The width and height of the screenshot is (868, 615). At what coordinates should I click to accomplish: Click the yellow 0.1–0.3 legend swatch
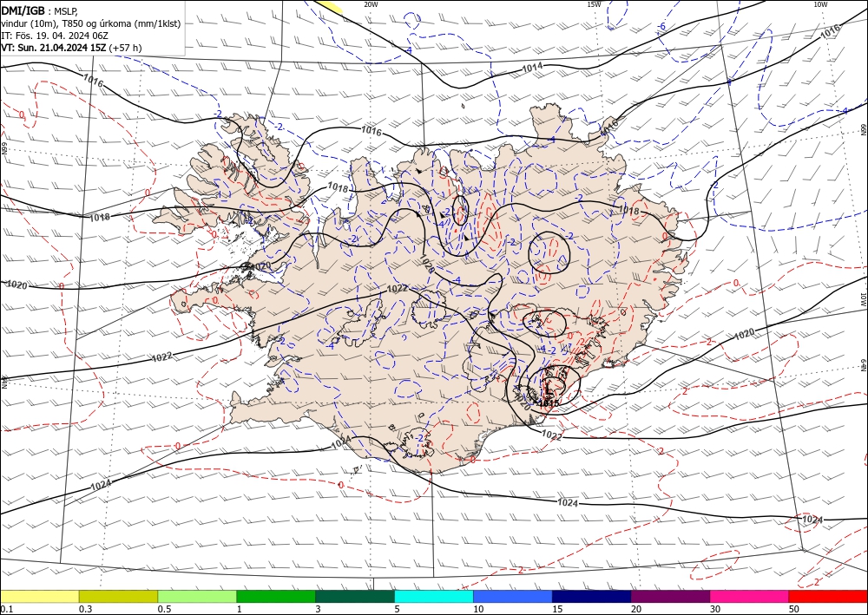[39, 596]
